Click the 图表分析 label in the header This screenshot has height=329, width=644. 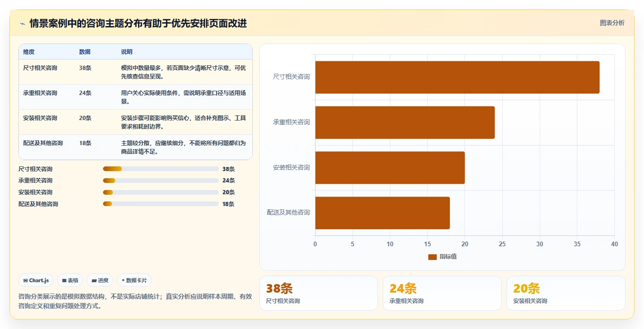[612, 23]
